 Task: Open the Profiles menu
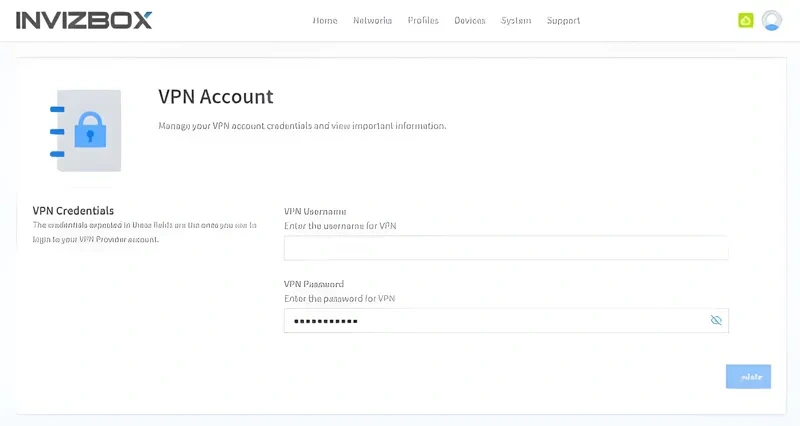tap(423, 20)
